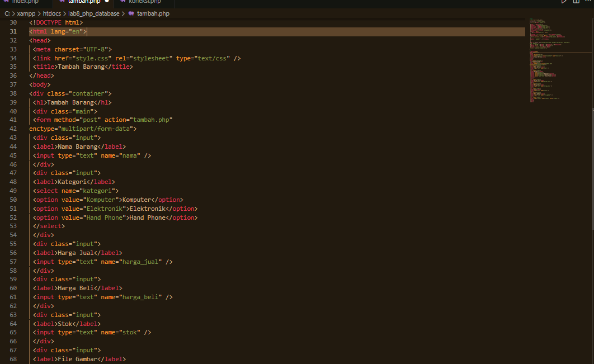The image size is (594, 364).
Task: Place cursor on the Tambah Barang title text
Action: click(x=83, y=66)
